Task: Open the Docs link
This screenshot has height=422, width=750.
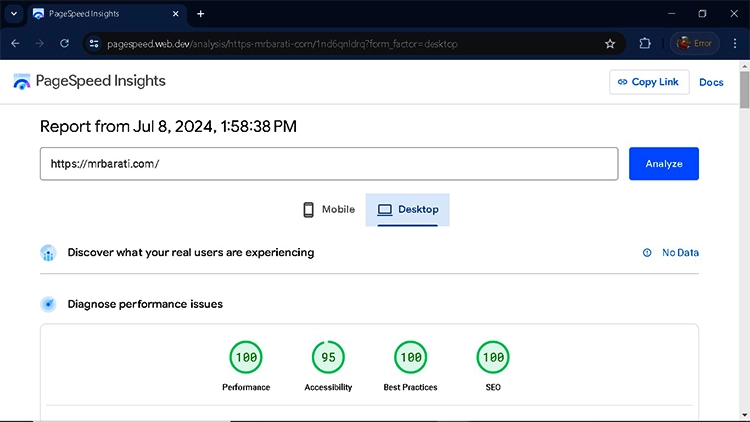Action: click(711, 82)
